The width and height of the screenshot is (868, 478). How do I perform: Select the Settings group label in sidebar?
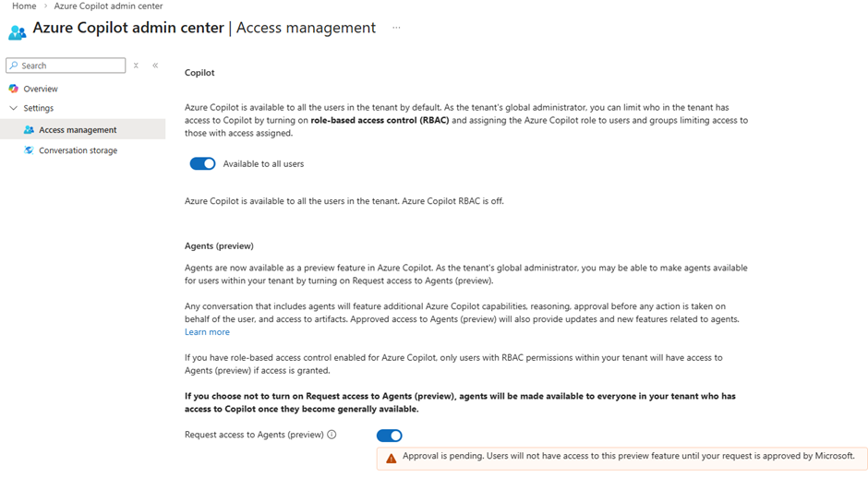pos(39,108)
